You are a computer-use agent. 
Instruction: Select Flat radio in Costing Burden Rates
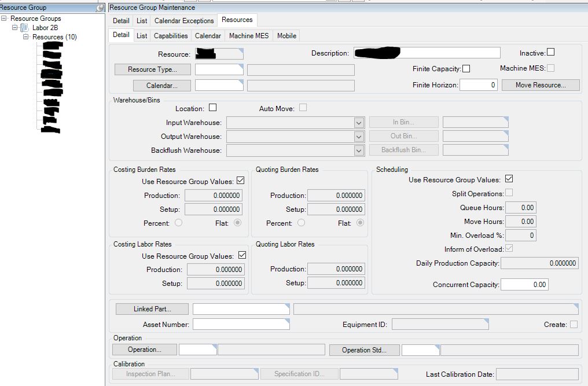[237, 223]
